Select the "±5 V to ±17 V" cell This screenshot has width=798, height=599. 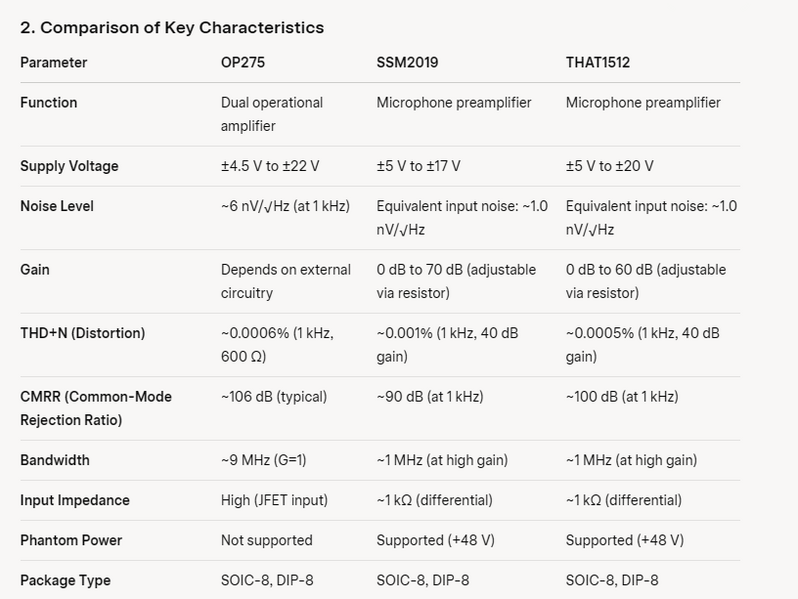[x=418, y=166]
